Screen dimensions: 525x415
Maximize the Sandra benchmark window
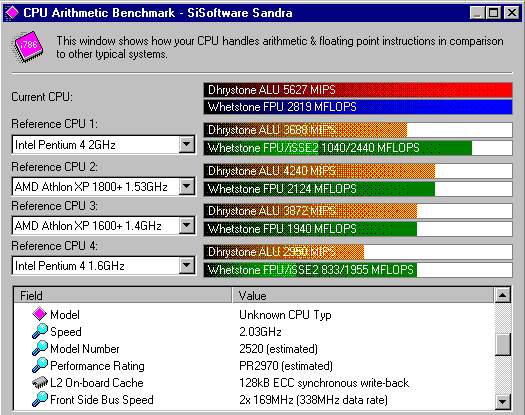(x=494, y=13)
